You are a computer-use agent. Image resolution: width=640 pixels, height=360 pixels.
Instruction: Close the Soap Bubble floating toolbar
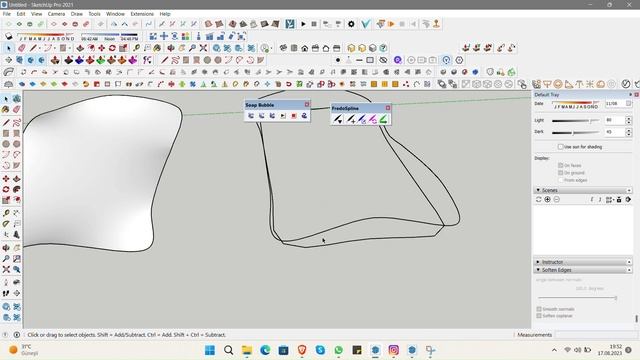307,104
